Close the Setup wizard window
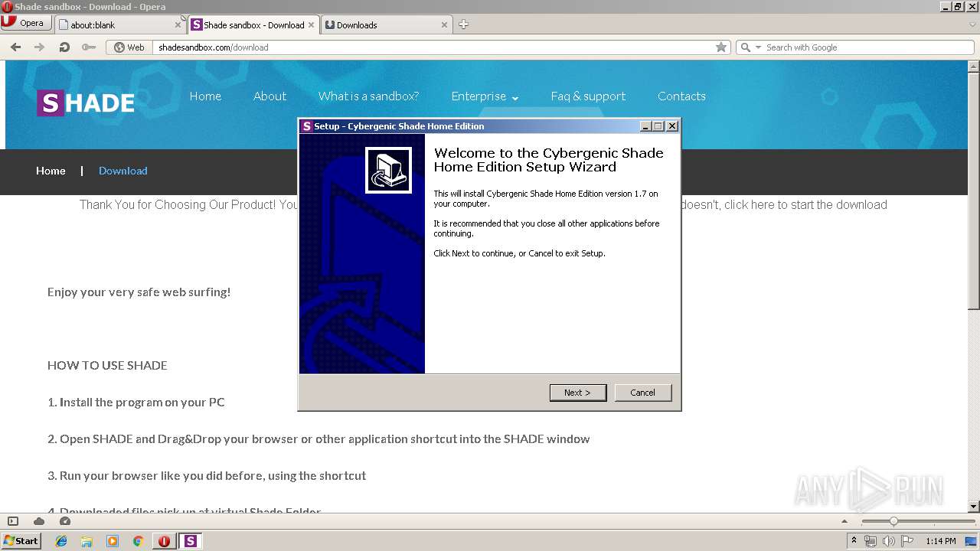This screenshot has width=980, height=551. (x=672, y=126)
